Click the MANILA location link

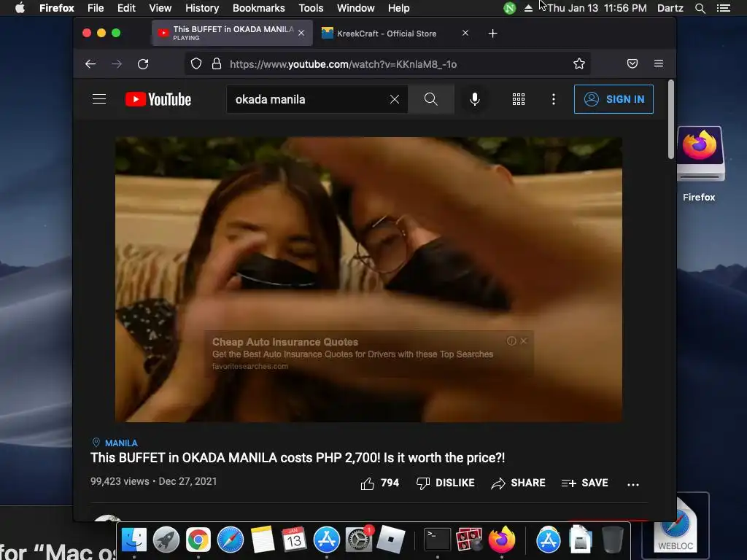(x=121, y=443)
